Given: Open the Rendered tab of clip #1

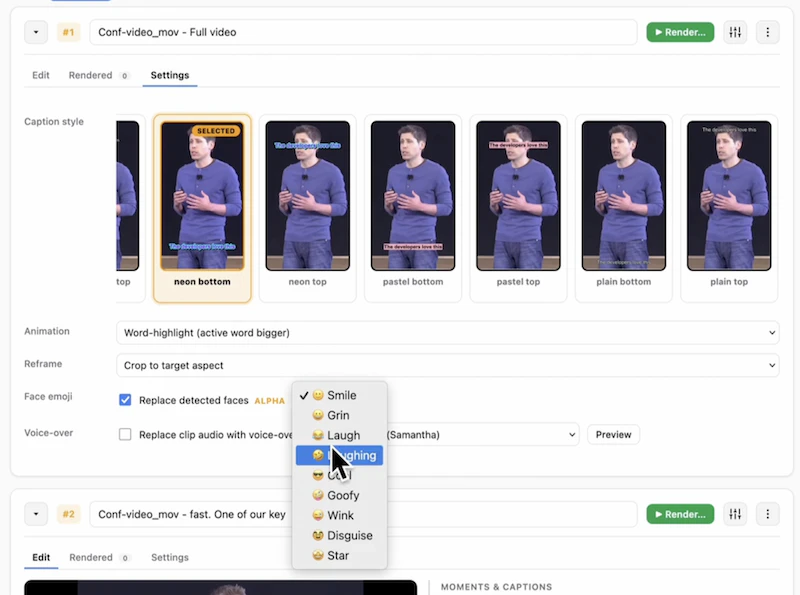Looking at the screenshot, I should pyautogui.click(x=98, y=76).
